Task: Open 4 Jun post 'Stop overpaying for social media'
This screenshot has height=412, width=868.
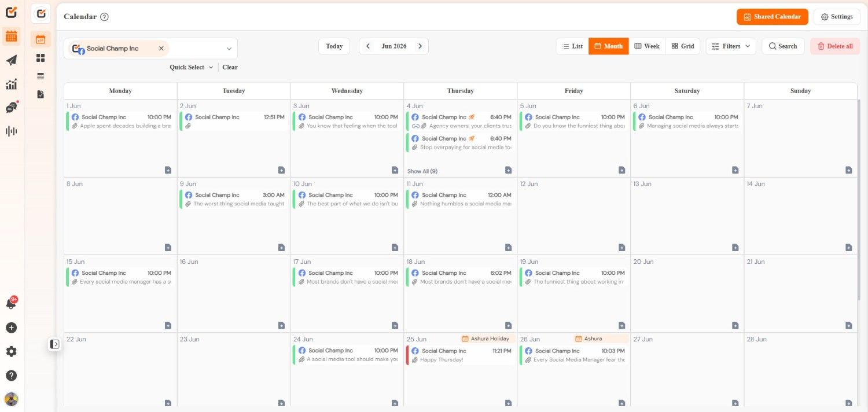Action: (x=460, y=143)
